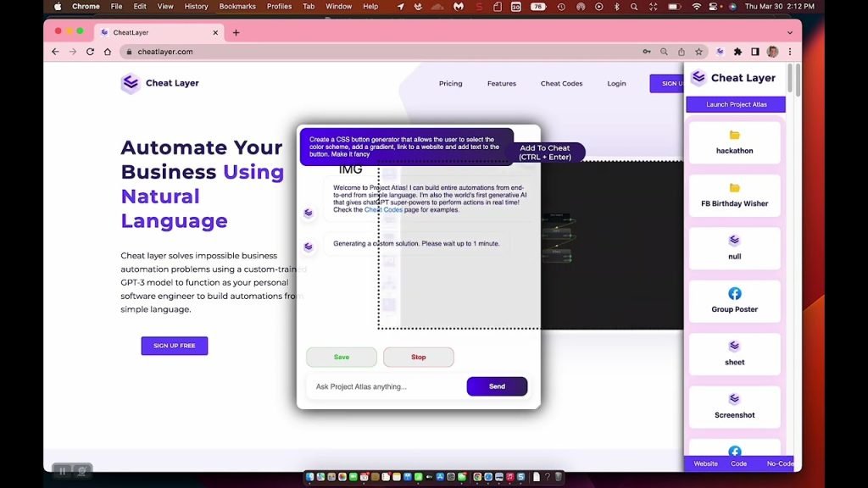The height and width of the screenshot is (488, 868).
Task: Click the Features nav link
Action: tap(502, 84)
